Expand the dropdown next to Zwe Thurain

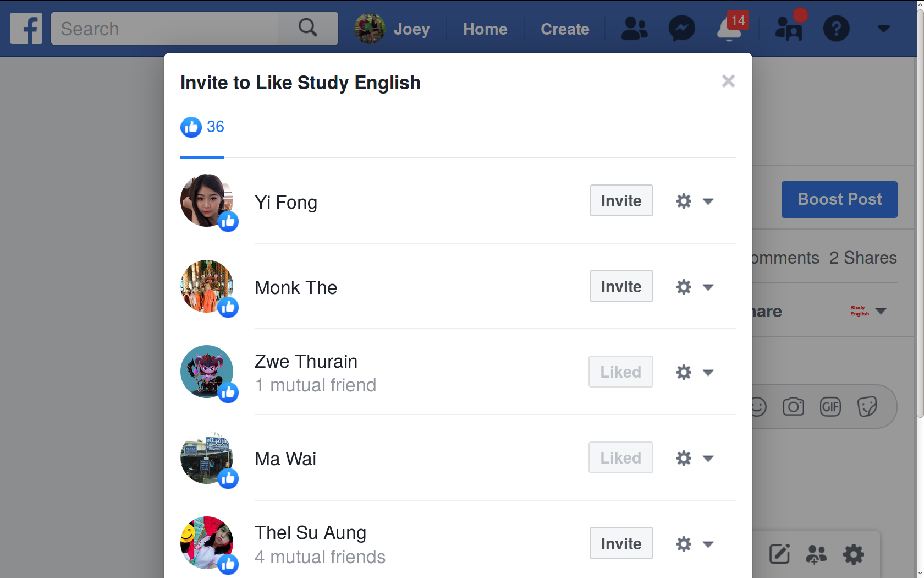[x=709, y=372]
